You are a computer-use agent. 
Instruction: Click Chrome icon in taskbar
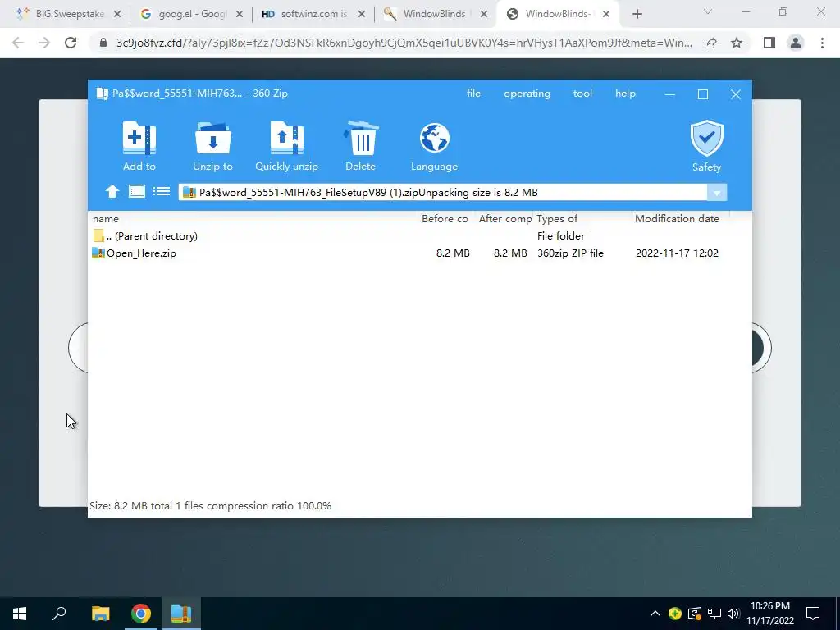click(141, 614)
